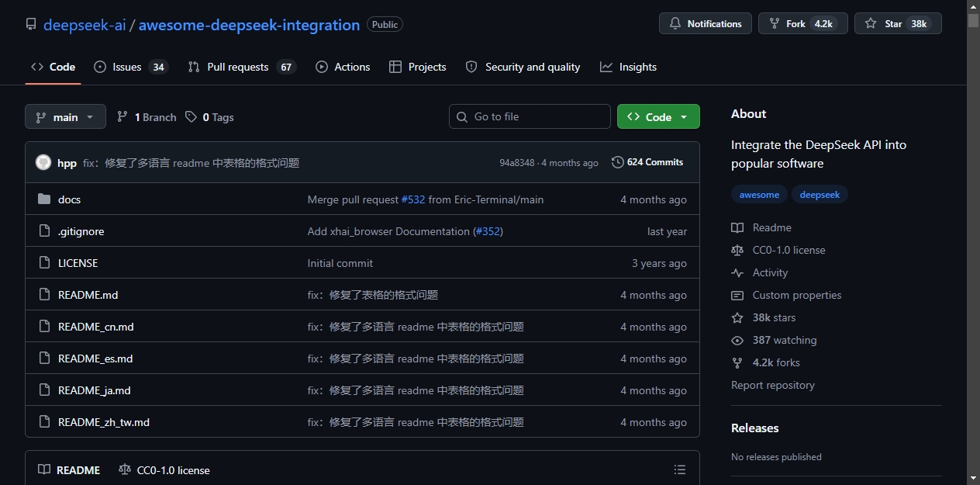Image resolution: width=980 pixels, height=485 pixels.
Task: Click the page scrollbar down arrow
Action: pos(973,478)
